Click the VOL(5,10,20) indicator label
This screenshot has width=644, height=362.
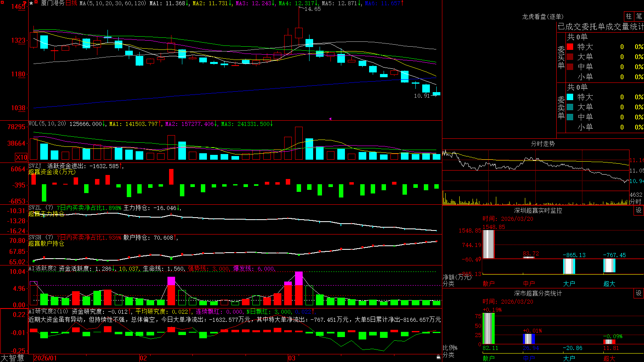click(47, 124)
